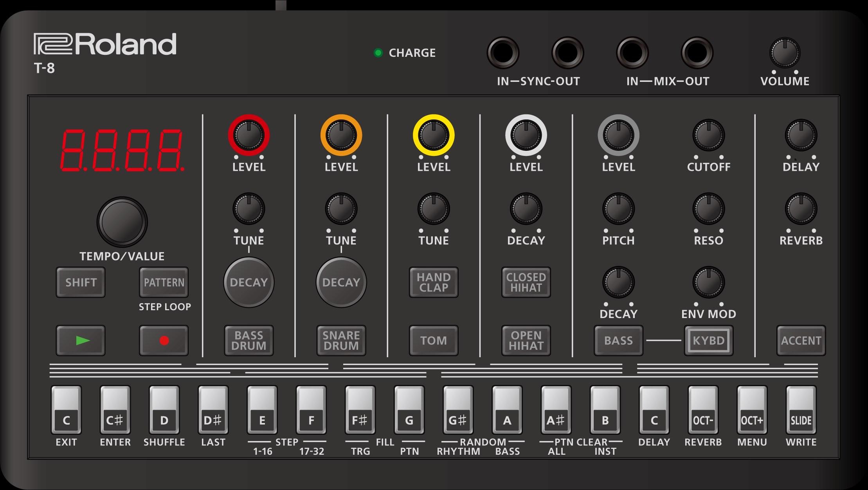
Task: Click the red-ringed bass drum LEVEL knob
Action: point(249,136)
